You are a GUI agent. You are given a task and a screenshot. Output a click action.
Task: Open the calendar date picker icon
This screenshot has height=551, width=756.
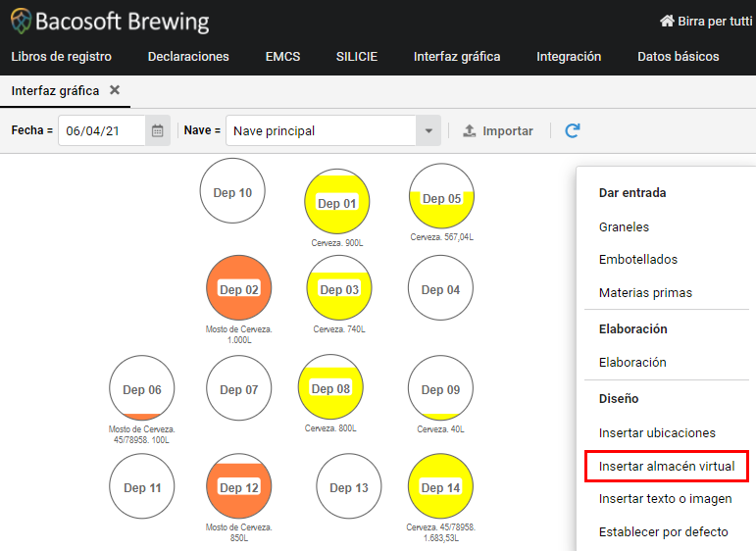point(157,130)
